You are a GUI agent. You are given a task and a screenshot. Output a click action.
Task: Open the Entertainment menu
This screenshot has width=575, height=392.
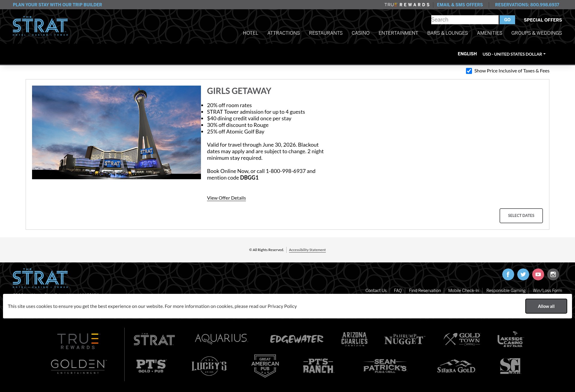[x=398, y=33]
